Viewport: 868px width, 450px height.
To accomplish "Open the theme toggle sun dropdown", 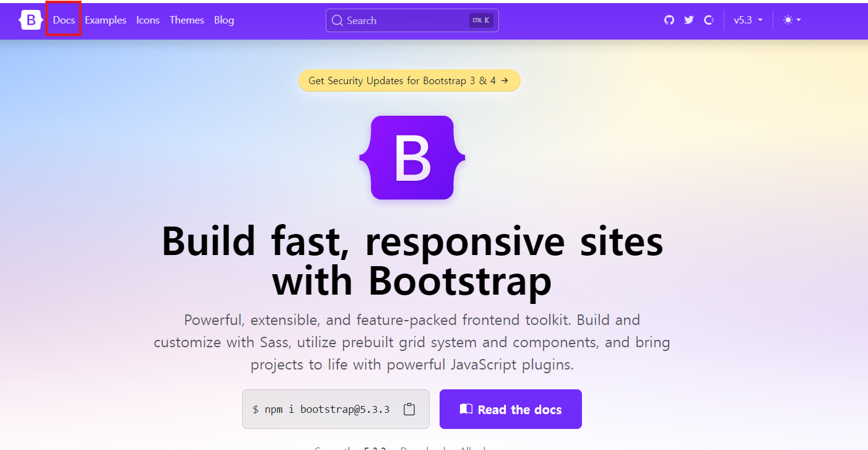I will point(792,20).
